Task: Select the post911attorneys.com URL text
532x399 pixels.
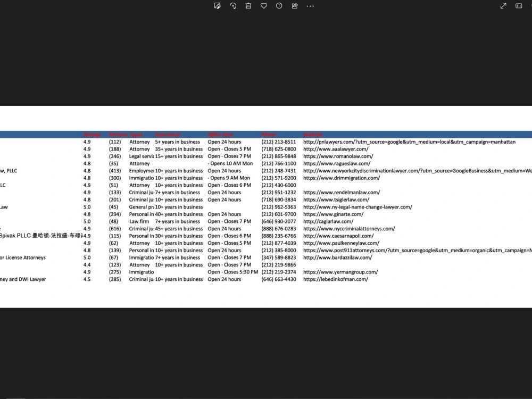Action: click(417, 251)
